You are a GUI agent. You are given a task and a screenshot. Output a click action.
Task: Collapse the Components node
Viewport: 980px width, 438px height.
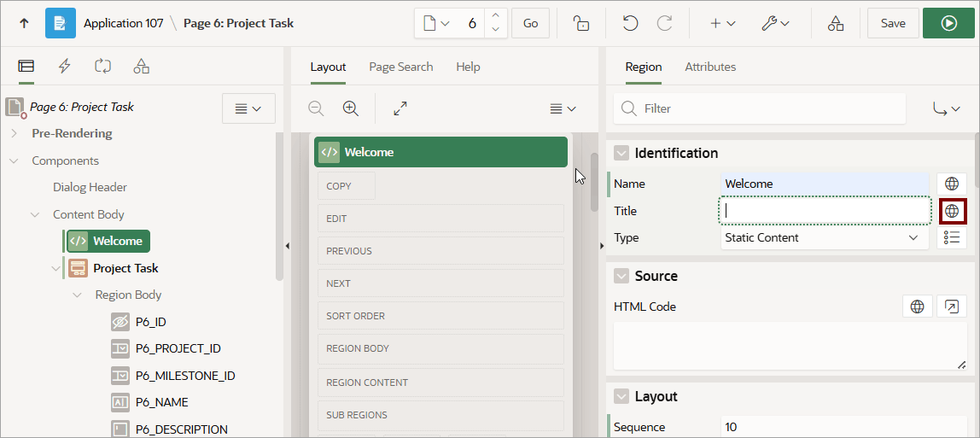14,161
